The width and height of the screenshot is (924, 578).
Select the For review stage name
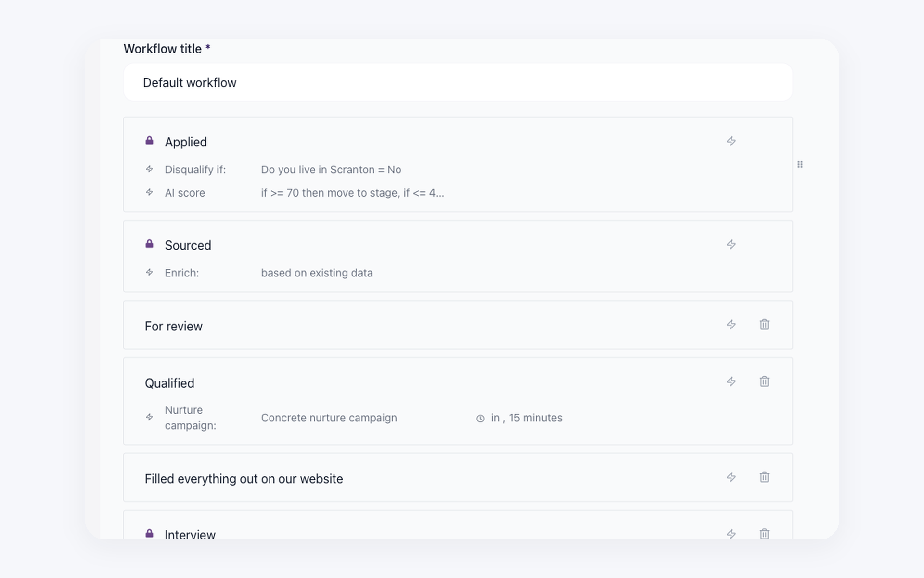173,326
